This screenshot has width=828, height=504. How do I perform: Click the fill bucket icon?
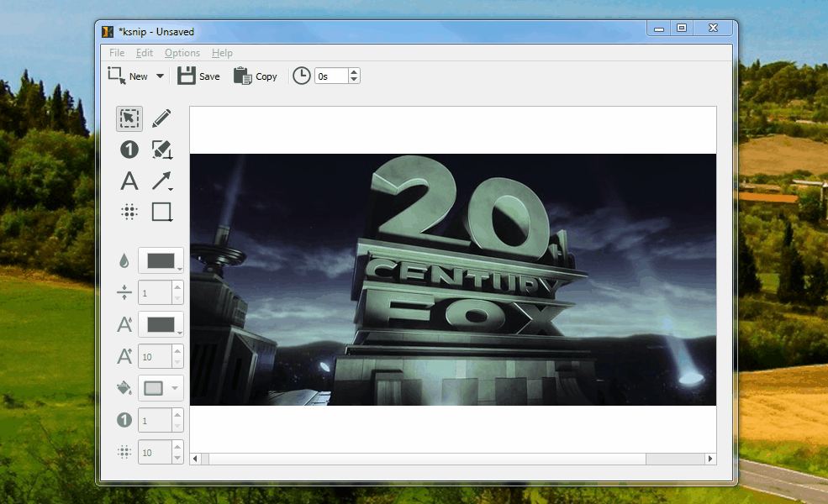coord(124,388)
